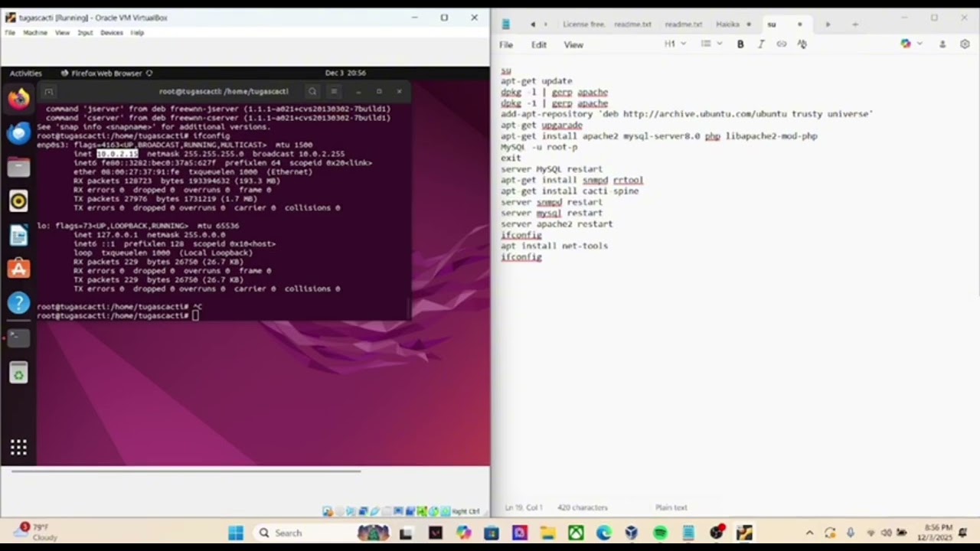Open the notification bell in taskbar
980x551 pixels.
coord(963,533)
